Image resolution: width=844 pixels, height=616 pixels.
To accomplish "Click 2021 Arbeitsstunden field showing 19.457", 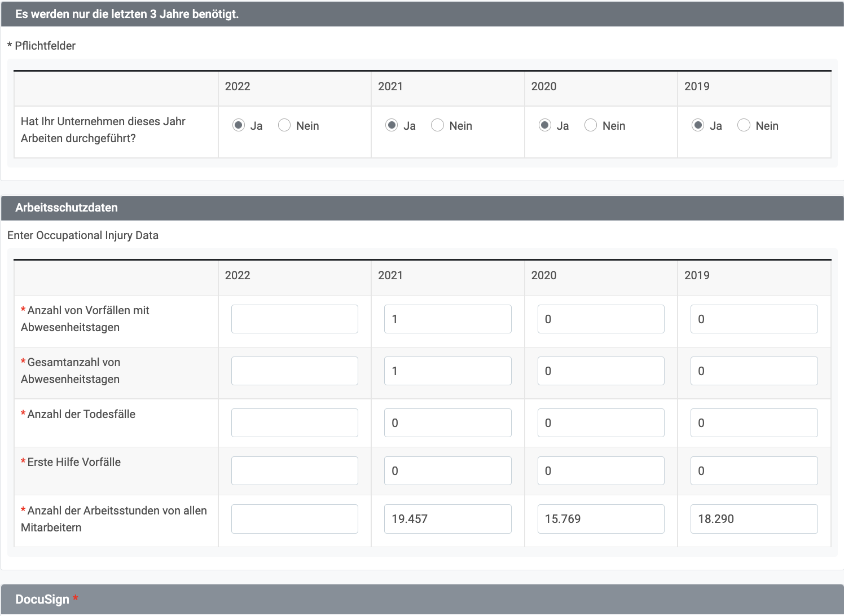I will tap(447, 519).
